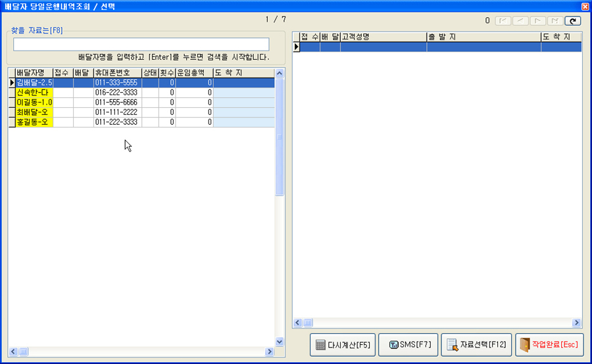Click left grid's scroll up arrow

coord(280,73)
